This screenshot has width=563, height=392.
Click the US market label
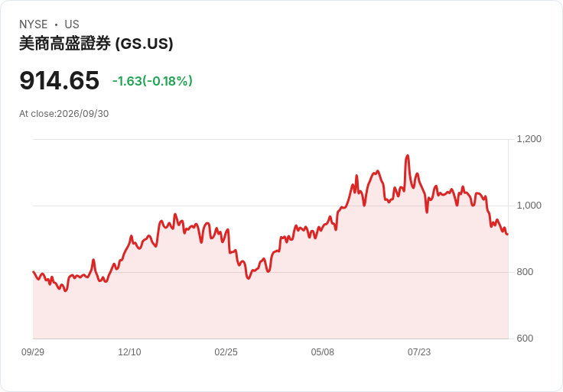[x=72, y=24]
